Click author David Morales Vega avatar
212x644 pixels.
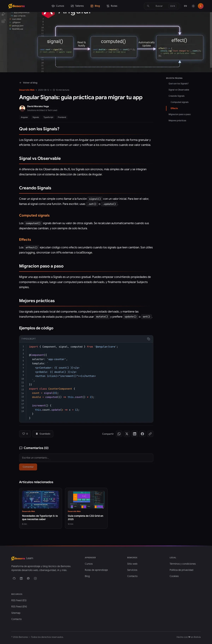[22, 108]
